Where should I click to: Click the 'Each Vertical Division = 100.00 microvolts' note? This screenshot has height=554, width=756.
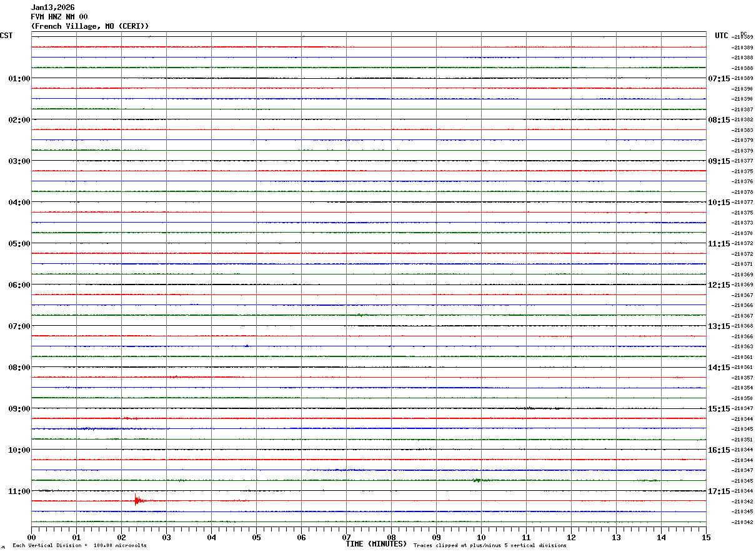point(79,545)
